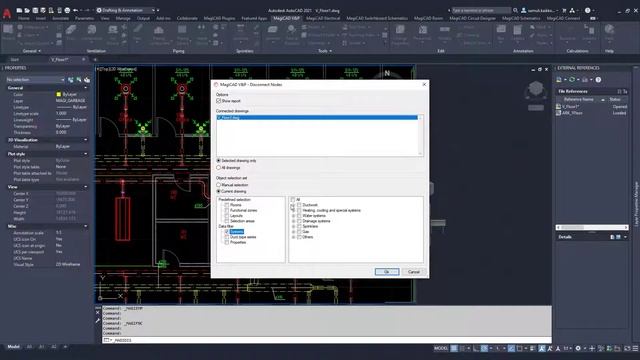Image resolution: width=640 pixels, height=360 pixels.
Task: Select the Selected drawing only radio button
Action: [x=218, y=161]
